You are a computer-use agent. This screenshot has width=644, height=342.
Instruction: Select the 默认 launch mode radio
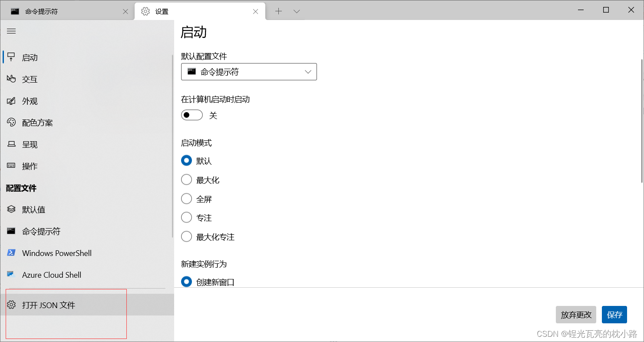(x=186, y=161)
